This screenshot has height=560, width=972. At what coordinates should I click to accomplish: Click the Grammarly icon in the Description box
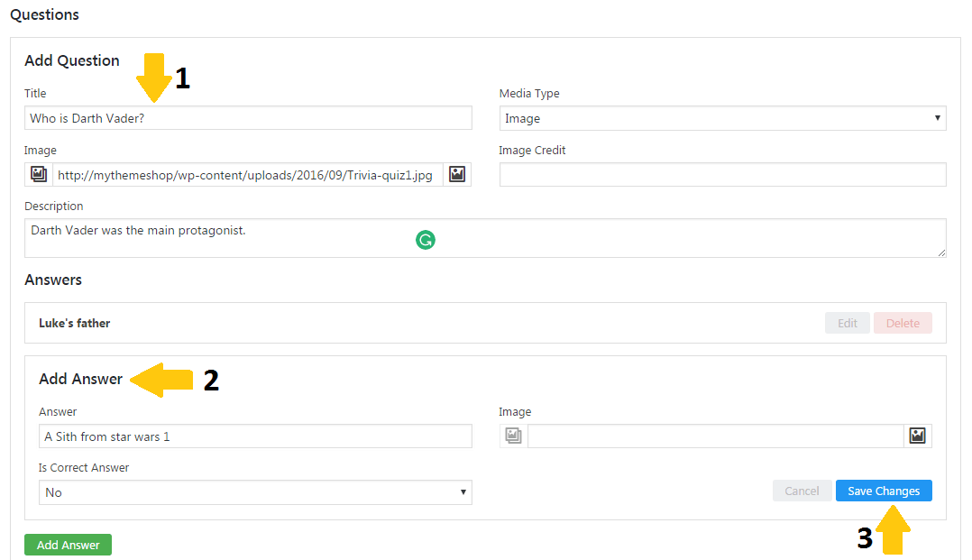426,240
